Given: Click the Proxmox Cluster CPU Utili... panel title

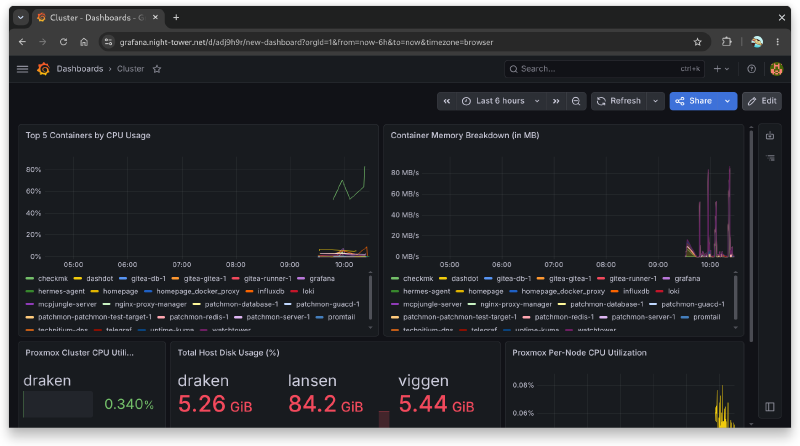Looking at the screenshot, I should (80, 353).
